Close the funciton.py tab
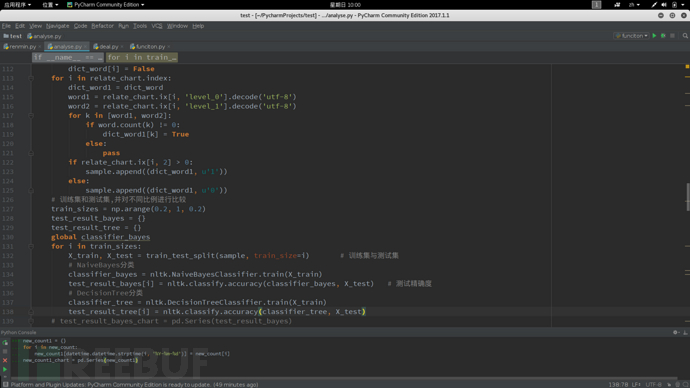The image size is (690, 388). coord(169,47)
